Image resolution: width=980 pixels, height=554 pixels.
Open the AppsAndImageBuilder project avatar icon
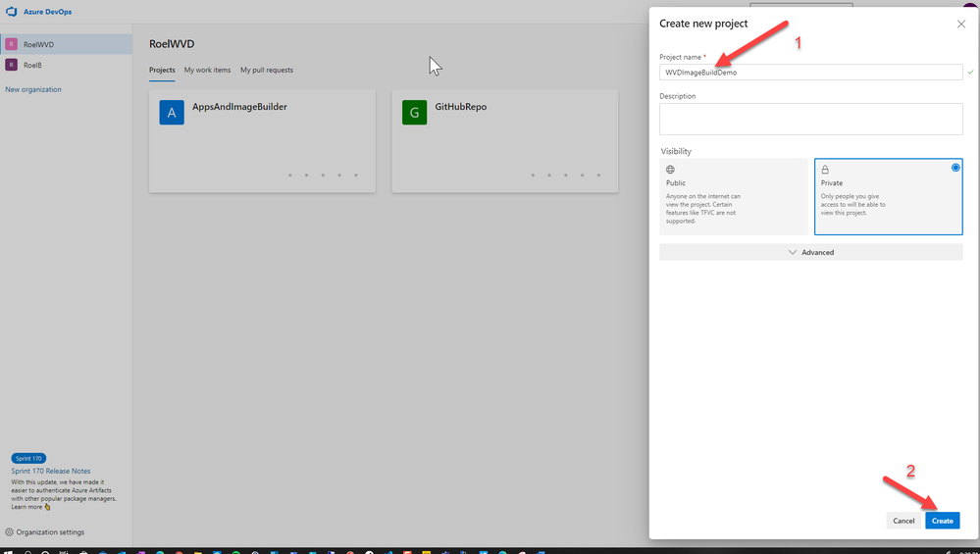pos(172,113)
